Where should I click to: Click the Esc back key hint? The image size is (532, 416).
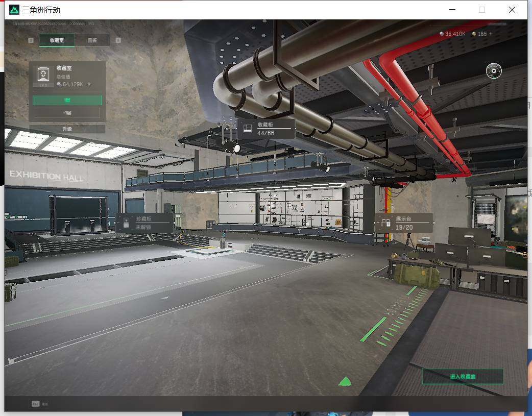tap(35, 404)
